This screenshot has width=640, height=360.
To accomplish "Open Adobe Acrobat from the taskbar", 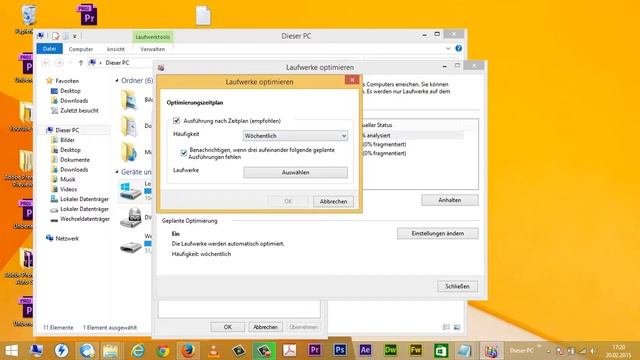I will (289, 351).
